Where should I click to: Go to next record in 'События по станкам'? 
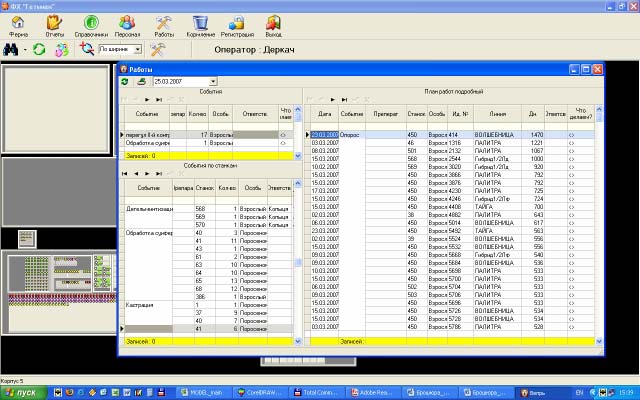[147, 173]
